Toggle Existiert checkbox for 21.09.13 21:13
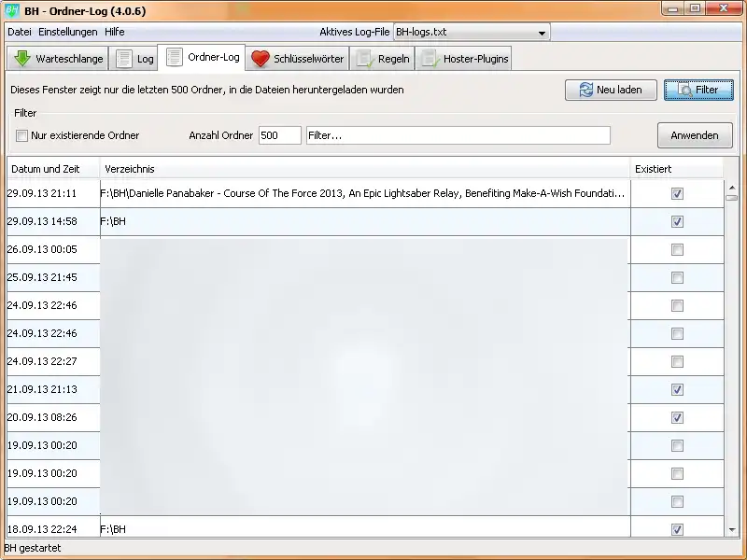The height and width of the screenshot is (560, 747). 677,389
